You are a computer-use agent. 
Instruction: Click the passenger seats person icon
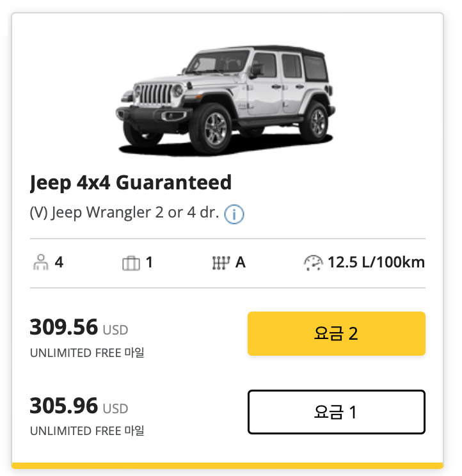point(40,262)
